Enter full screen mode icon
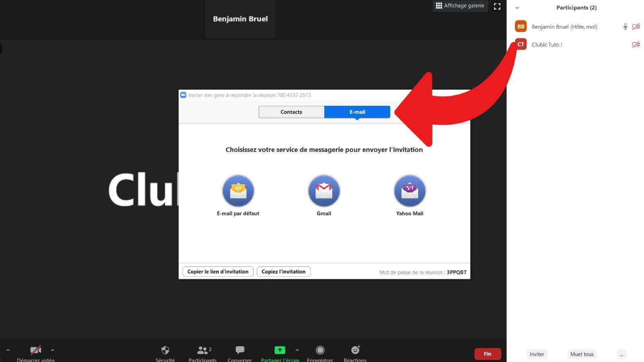 pyautogui.click(x=497, y=6)
